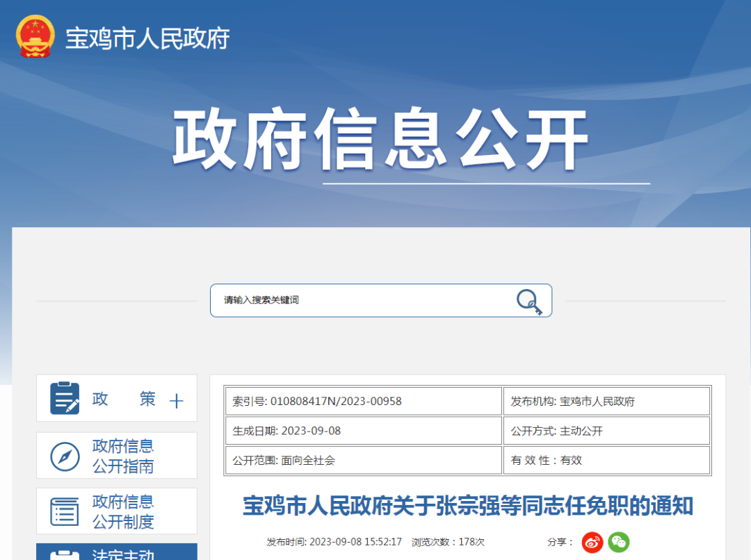The height and width of the screenshot is (560, 751).
Task: Click the magnifier search icon
Action: pyautogui.click(x=529, y=302)
